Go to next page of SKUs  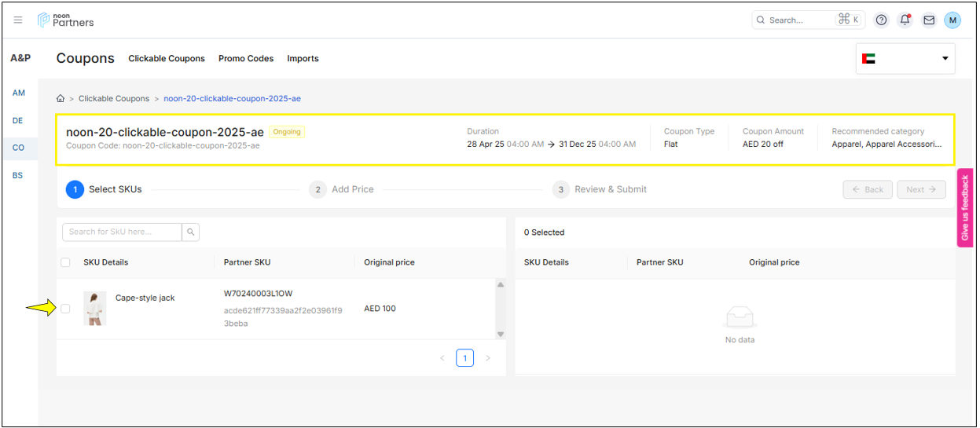487,358
